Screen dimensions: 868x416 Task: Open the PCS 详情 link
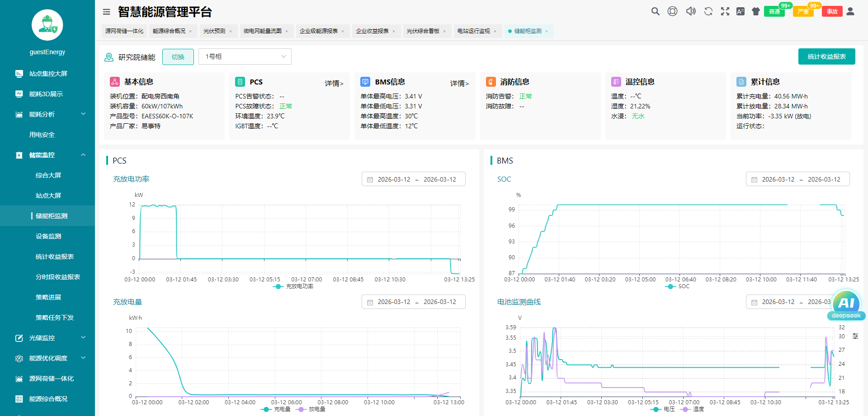pyautogui.click(x=334, y=83)
